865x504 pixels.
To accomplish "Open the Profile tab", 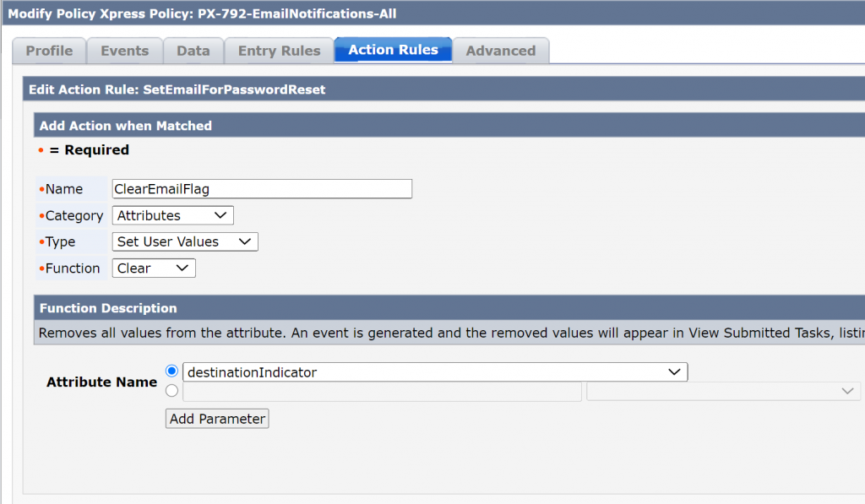I will point(49,51).
